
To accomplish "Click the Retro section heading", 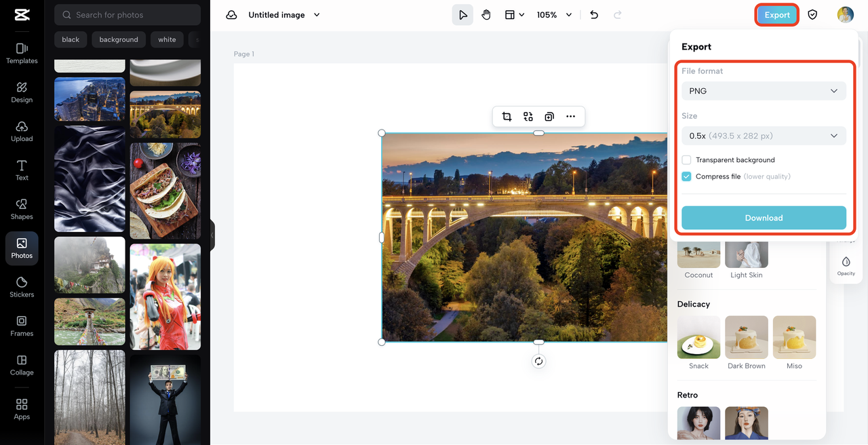I will point(688,395).
